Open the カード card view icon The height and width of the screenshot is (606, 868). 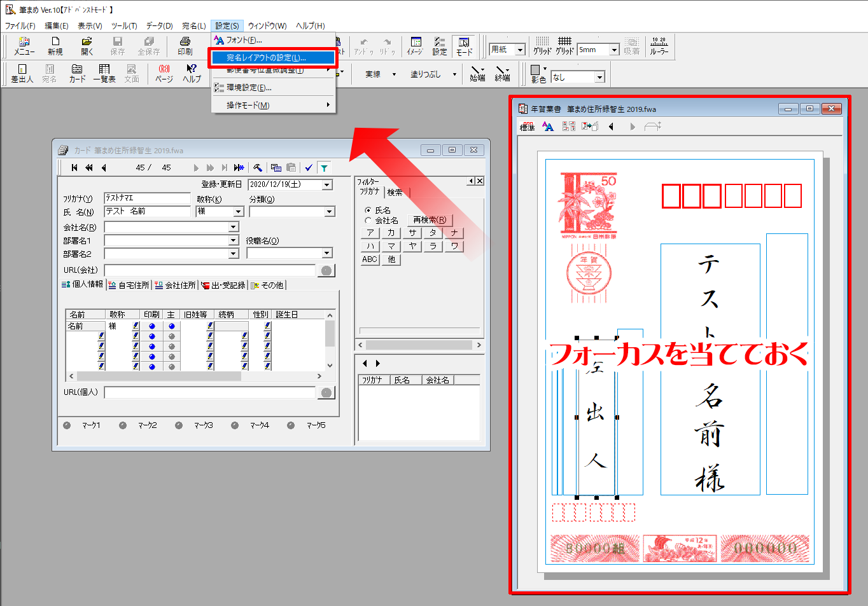coord(77,74)
